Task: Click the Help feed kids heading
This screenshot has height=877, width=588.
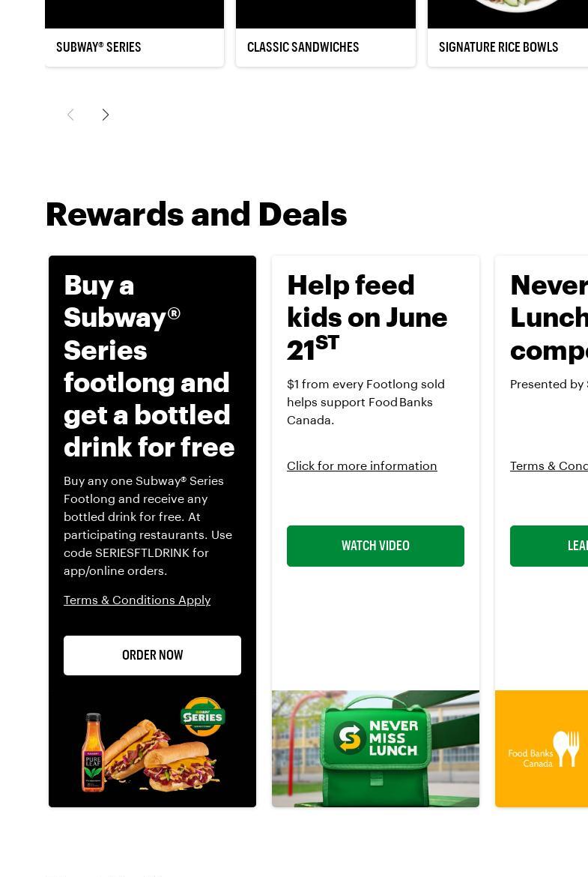Action: coord(367,317)
